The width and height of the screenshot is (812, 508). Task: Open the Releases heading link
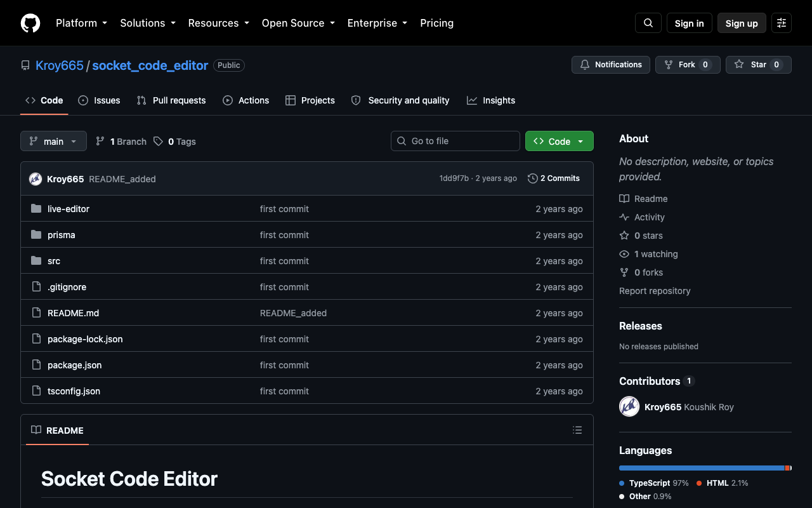click(x=641, y=326)
